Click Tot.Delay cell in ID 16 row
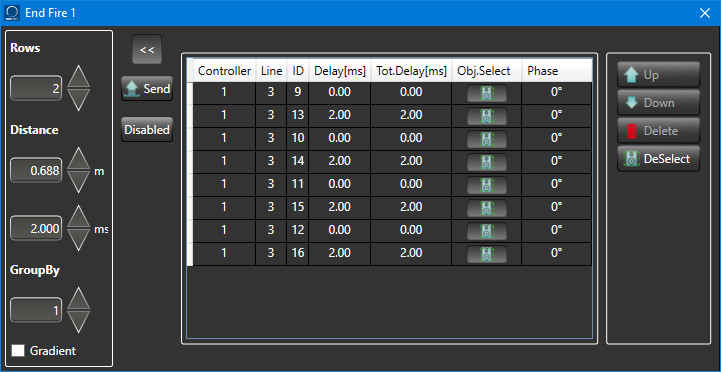 [x=411, y=253]
